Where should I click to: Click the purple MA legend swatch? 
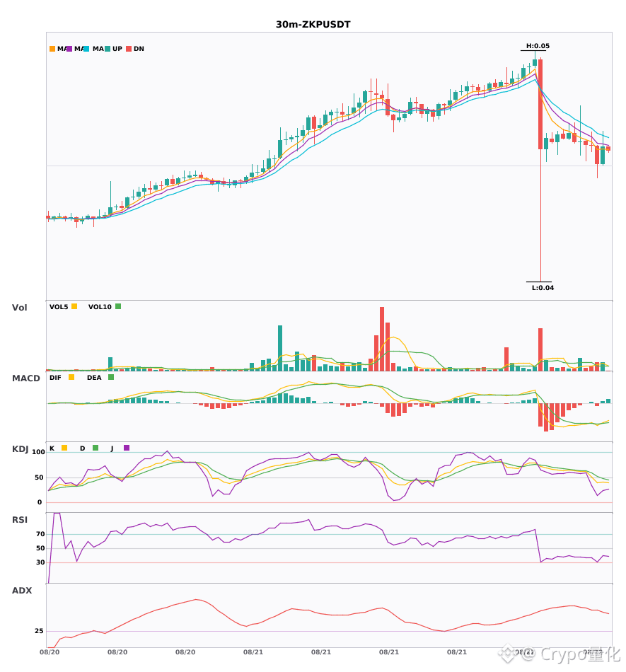coord(69,49)
